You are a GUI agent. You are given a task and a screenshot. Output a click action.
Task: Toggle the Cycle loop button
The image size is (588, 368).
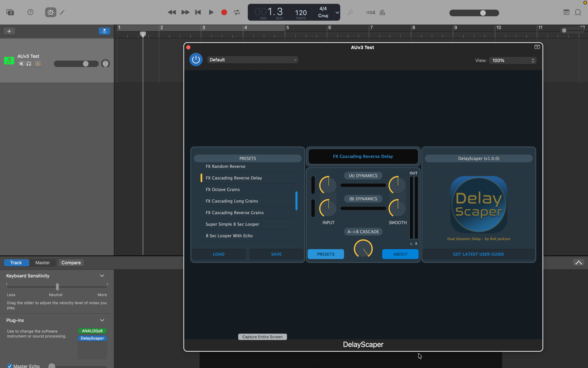click(237, 12)
